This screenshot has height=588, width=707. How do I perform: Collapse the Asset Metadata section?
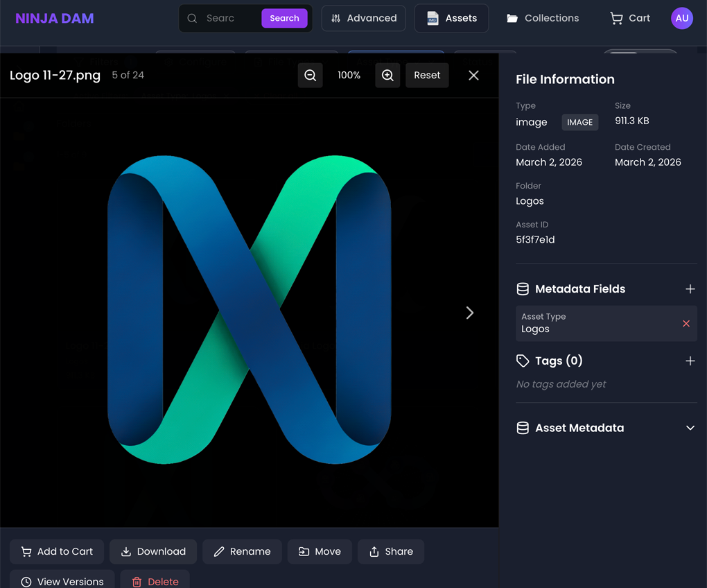690,428
